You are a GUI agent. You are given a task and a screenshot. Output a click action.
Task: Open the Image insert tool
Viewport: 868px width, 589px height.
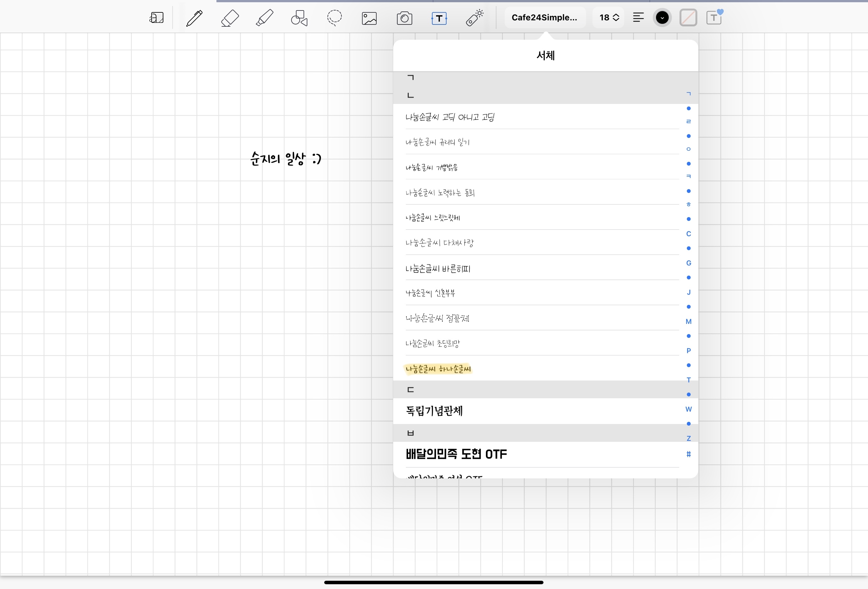(x=369, y=18)
